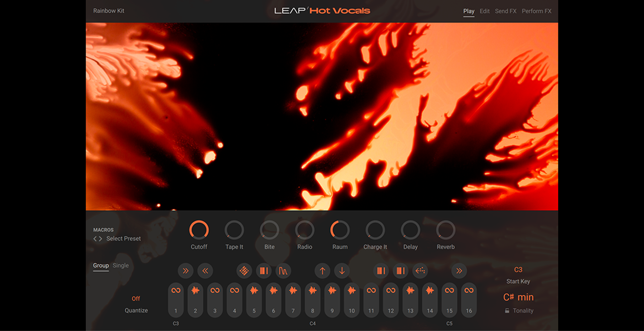Click the upward transpose arrow icon

coord(322,271)
